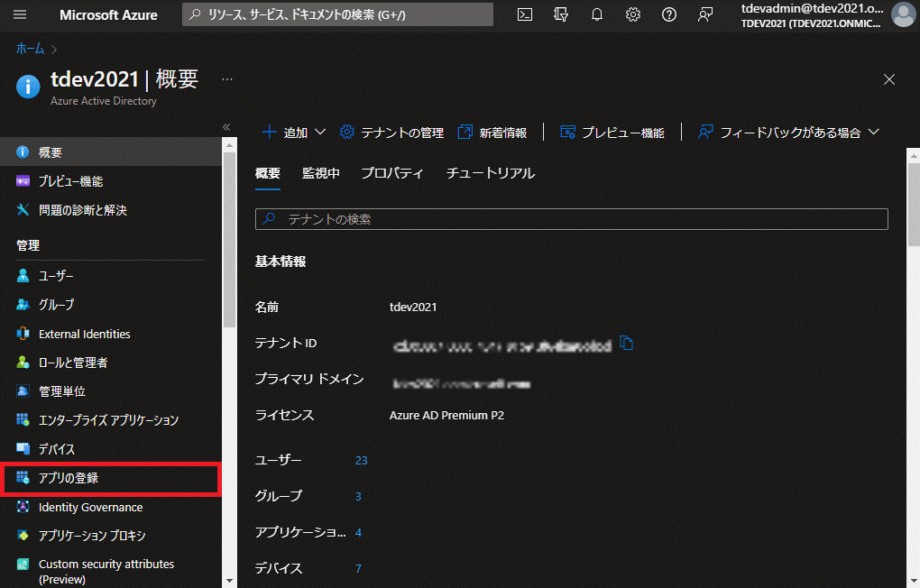Screen dimensions: 920x588
Task: Click the 問題の診断と解決 wrench icon
Action: coord(23,210)
